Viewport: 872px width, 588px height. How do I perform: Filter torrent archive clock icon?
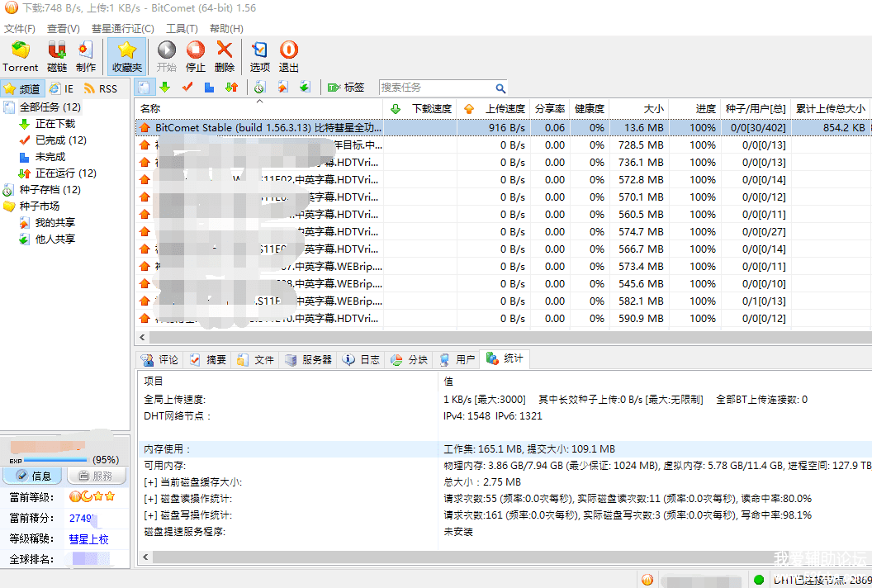(260, 88)
